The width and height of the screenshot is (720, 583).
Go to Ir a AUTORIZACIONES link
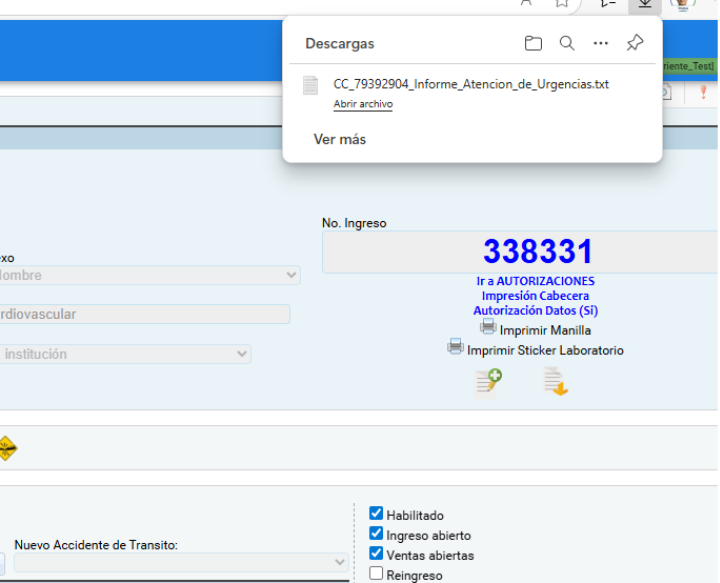click(535, 281)
